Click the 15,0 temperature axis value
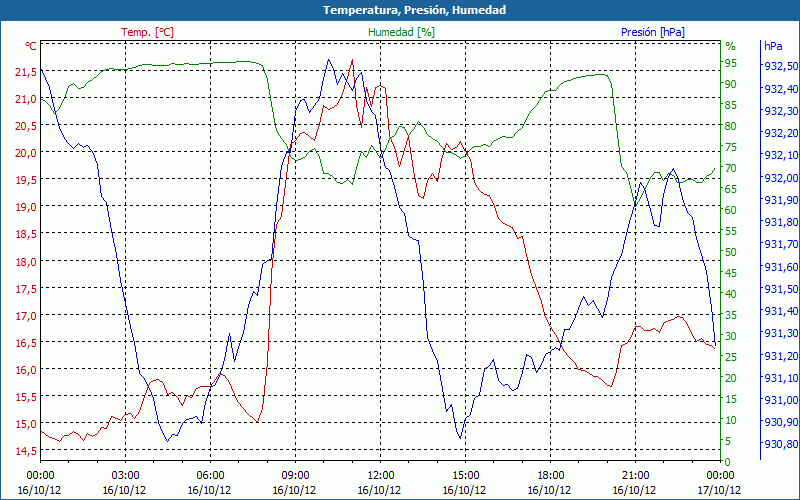Screen dimensions: 800x500 26,424
